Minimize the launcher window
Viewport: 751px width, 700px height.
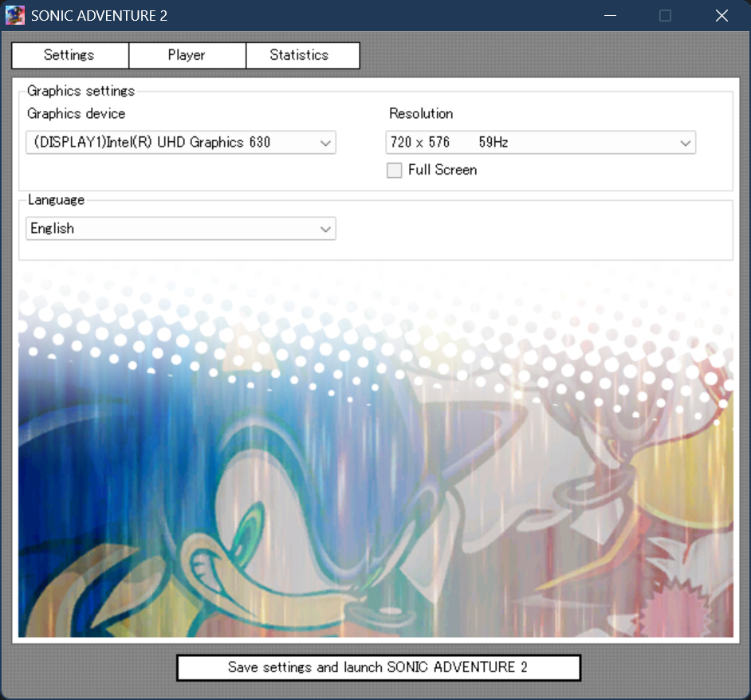(609, 16)
